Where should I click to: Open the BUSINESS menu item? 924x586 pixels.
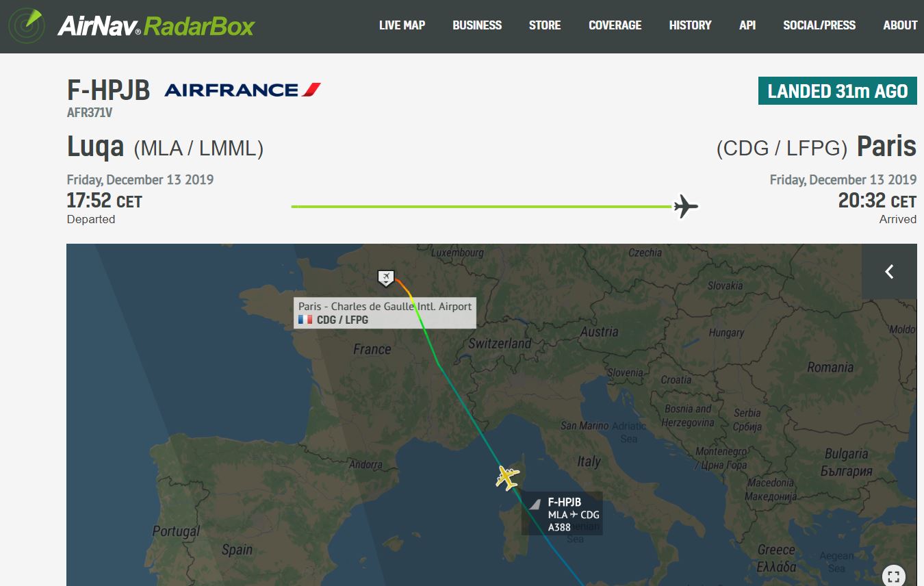[477, 25]
